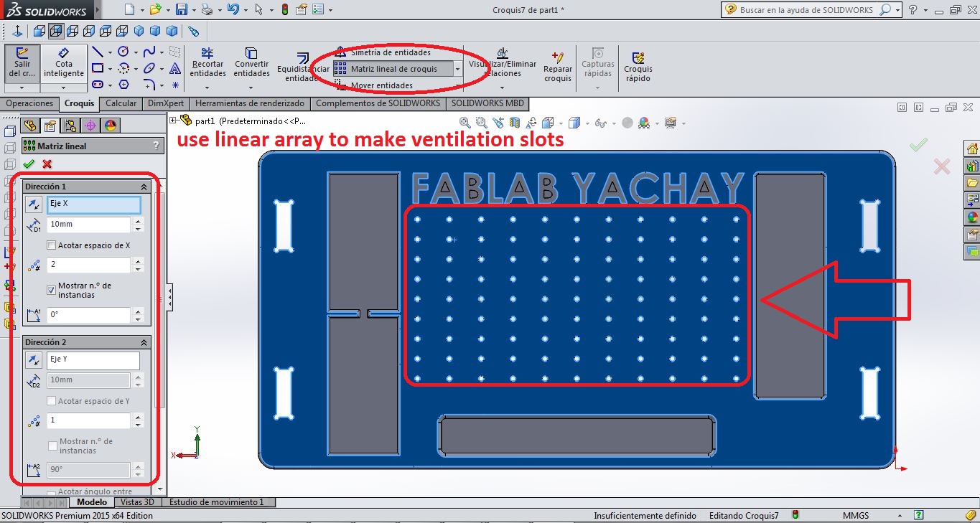Click reverse direction button for Dirección 1
The height and width of the screenshot is (523, 980).
tap(34, 205)
